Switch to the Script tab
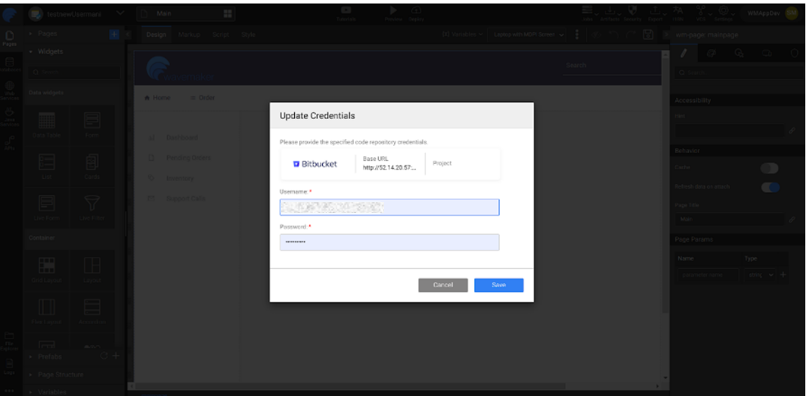 tap(220, 34)
